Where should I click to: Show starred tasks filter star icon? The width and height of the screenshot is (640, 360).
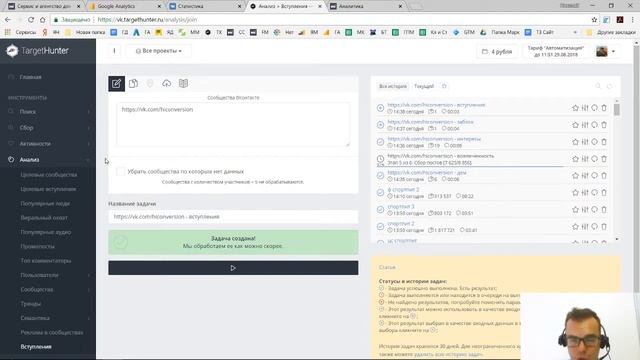444,86
